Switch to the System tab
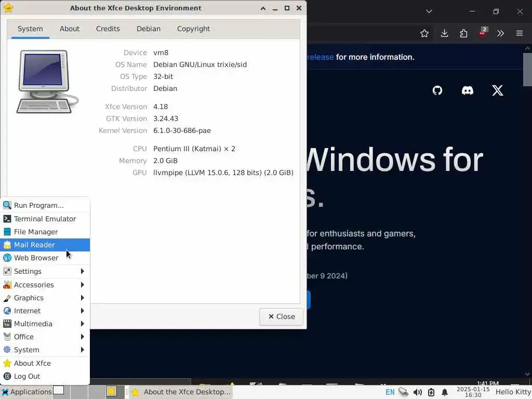This screenshot has height=399, width=532. pyautogui.click(x=30, y=29)
